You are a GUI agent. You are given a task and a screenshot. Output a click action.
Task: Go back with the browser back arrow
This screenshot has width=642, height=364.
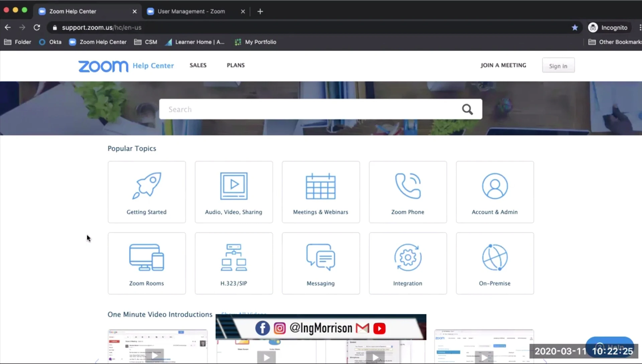(8, 27)
